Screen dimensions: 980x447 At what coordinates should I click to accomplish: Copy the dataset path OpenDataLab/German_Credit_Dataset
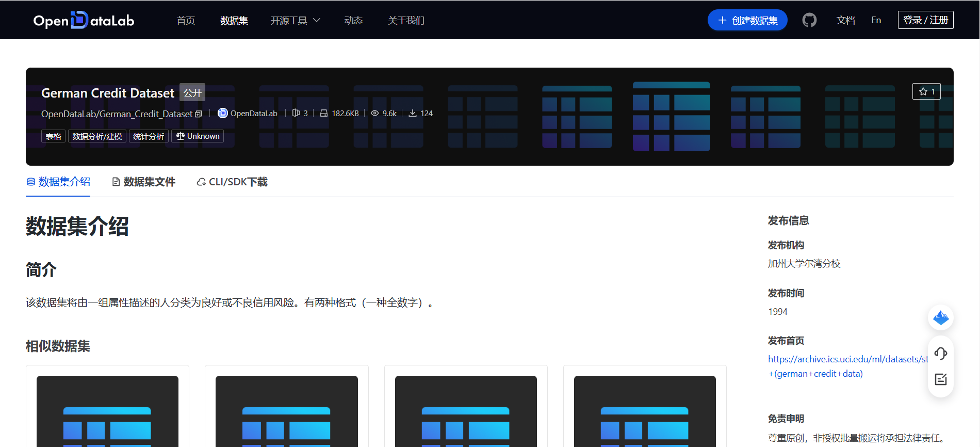199,114
